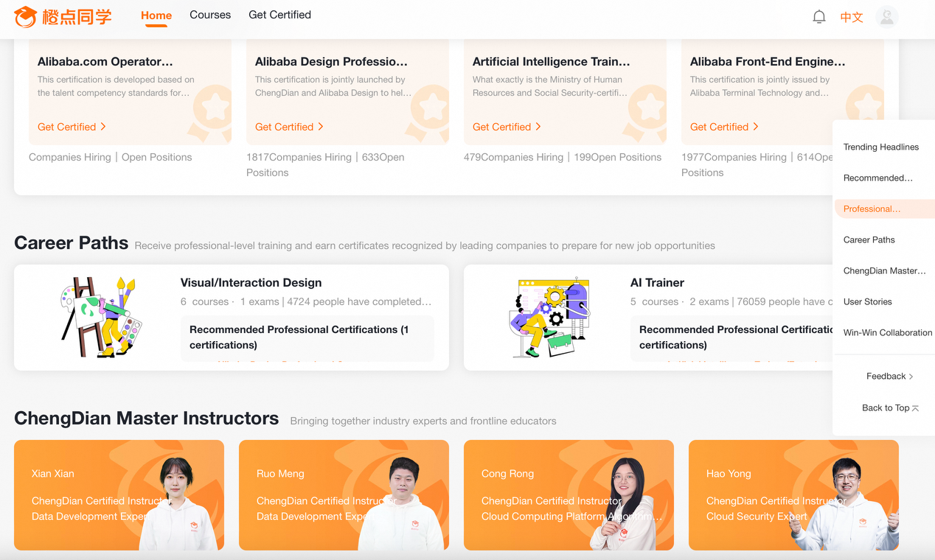
Task: Switch language to 中文
Action: 852,17
